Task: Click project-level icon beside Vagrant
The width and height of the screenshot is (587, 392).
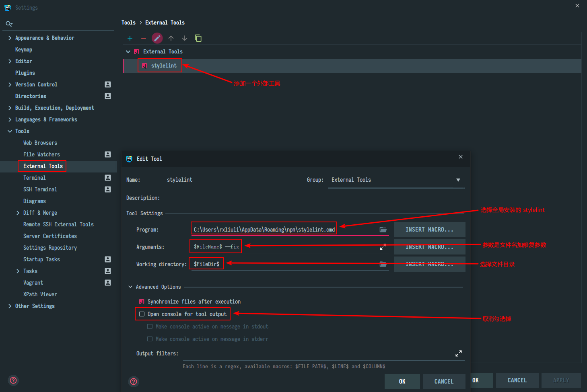Action: pos(108,283)
